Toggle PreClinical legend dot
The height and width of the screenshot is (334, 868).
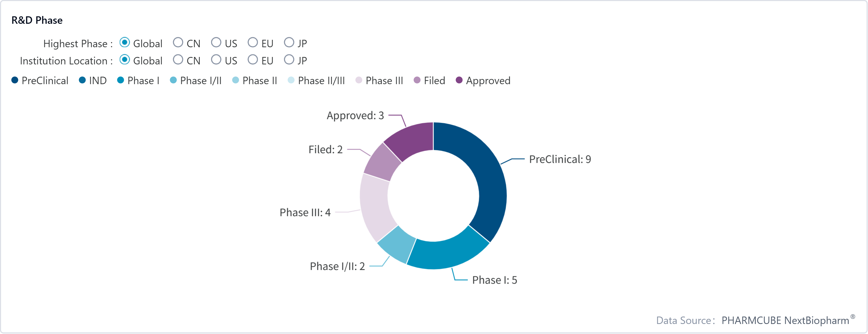pos(15,80)
